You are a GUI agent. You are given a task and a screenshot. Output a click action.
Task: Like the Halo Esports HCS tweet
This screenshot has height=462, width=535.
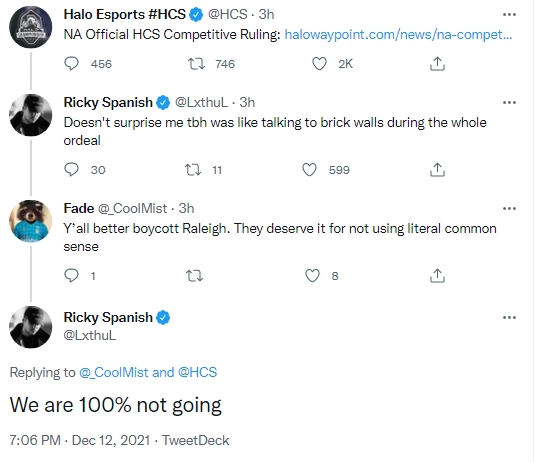[319, 63]
